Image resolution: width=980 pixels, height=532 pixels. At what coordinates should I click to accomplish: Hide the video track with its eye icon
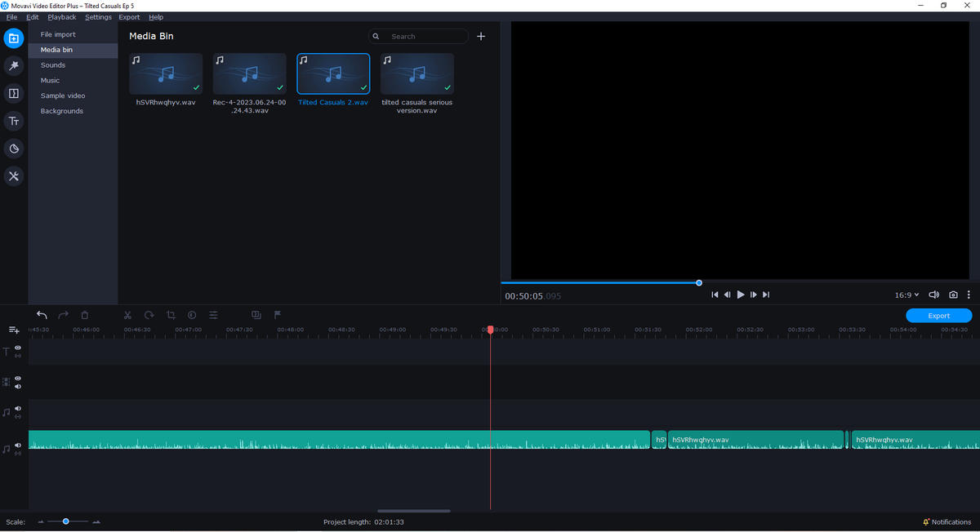click(18, 379)
